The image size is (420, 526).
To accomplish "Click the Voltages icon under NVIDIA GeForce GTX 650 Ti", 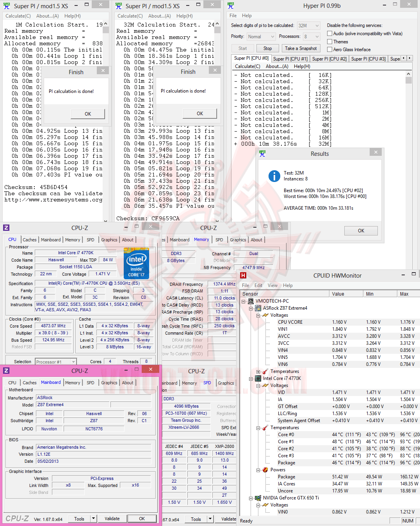I will (x=265, y=505).
